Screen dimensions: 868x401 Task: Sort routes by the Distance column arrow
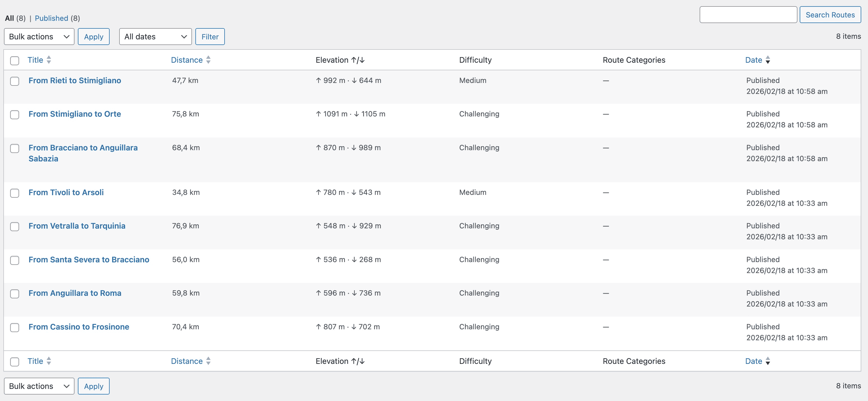coord(208,60)
